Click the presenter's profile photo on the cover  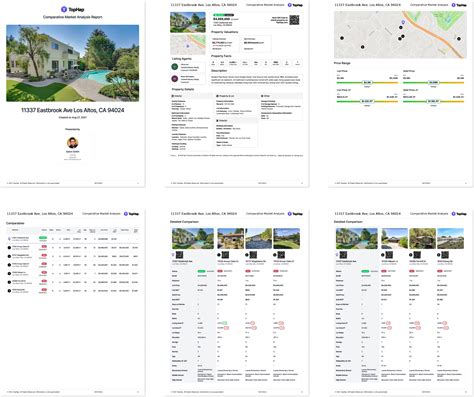point(73,143)
